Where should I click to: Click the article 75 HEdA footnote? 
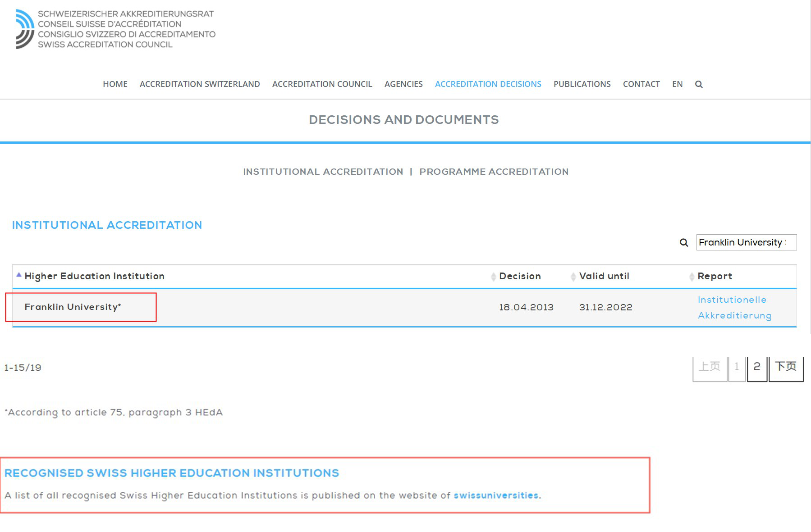click(x=114, y=413)
